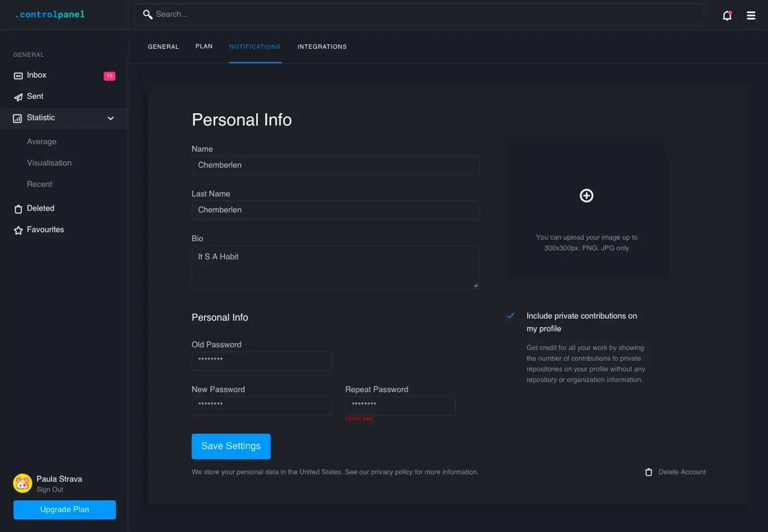Click the Delete Account link
The image size is (768, 532).
point(681,472)
